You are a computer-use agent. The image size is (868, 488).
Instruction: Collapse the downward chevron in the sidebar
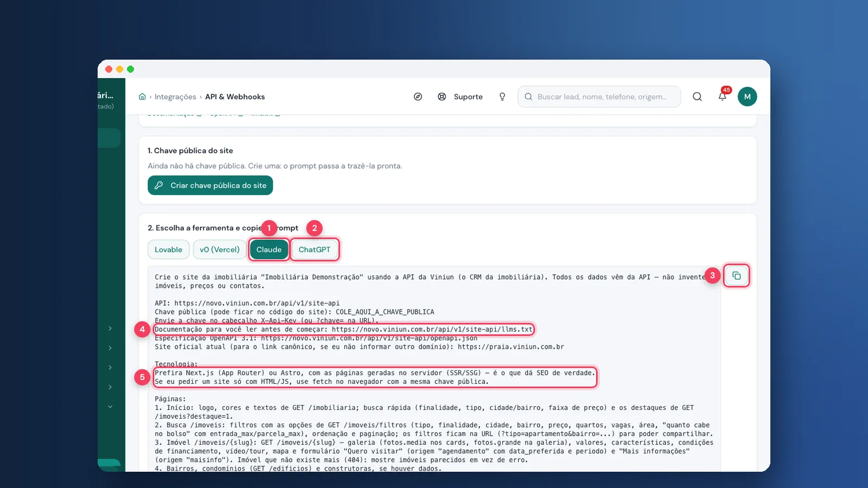pos(110,407)
